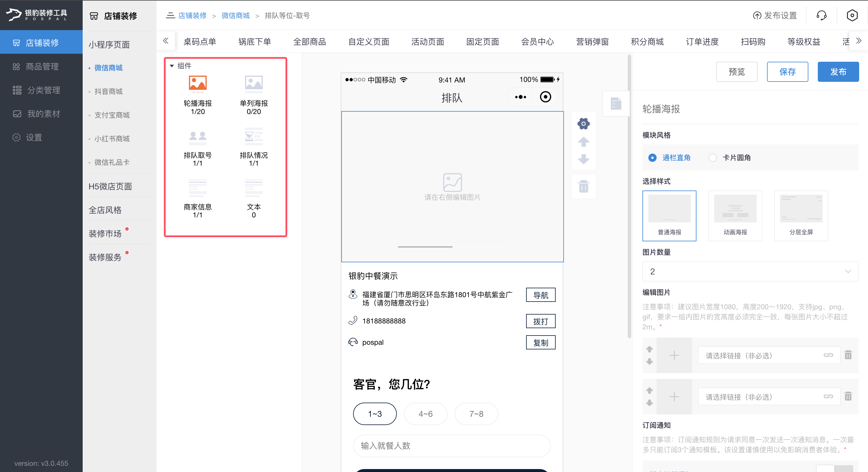
Task: Select the 动画海报 style thumbnail
Action: 735,216
